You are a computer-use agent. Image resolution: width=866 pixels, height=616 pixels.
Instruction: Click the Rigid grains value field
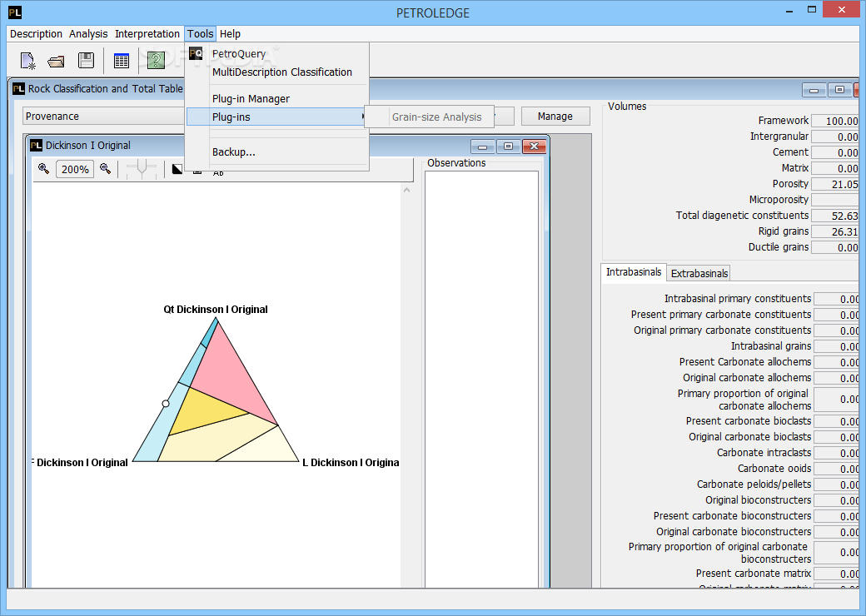tap(834, 231)
